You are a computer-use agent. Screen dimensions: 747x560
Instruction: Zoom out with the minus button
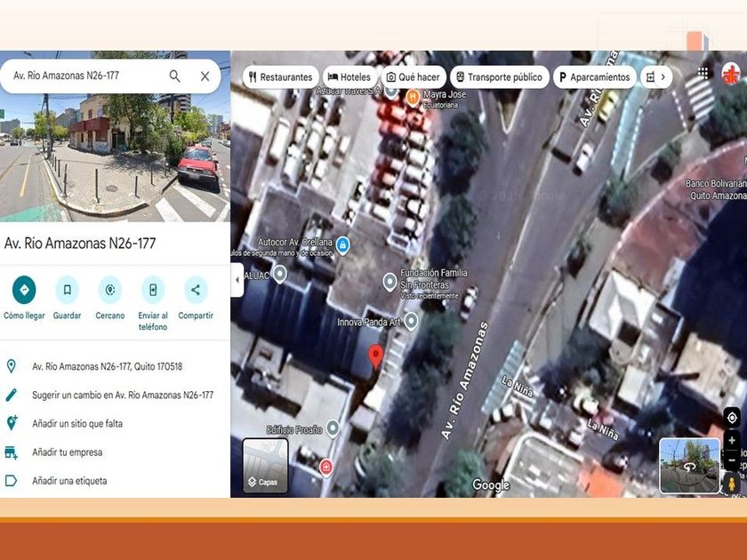click(x=732, y=460)
